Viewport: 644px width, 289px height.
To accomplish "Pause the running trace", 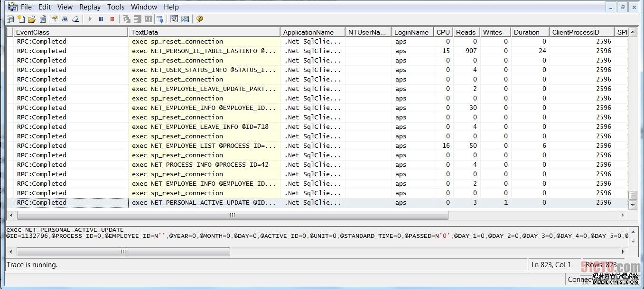I will click(x=101, y=19).
